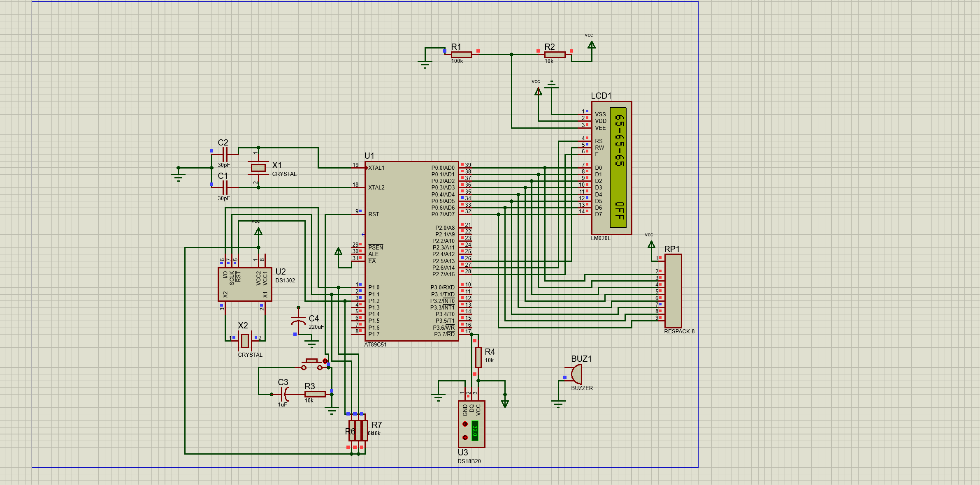Select resistor R2 body

(x=555, y=54)
